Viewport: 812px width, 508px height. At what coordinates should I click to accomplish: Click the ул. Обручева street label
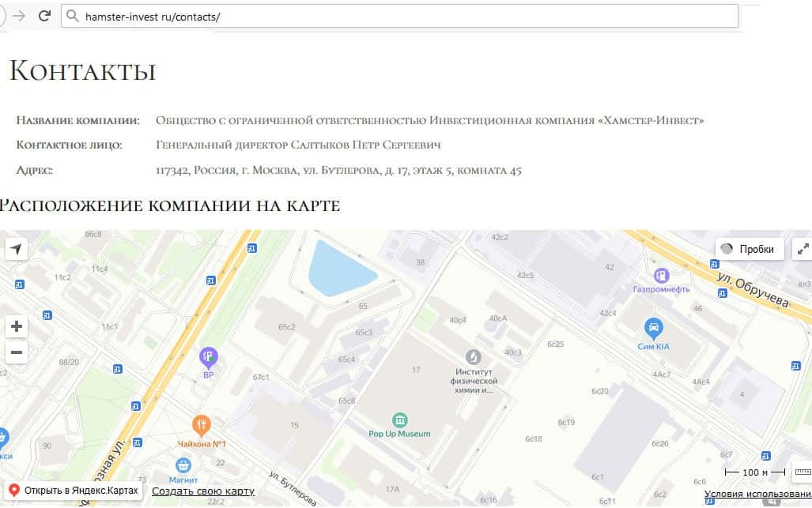(753, 290)
